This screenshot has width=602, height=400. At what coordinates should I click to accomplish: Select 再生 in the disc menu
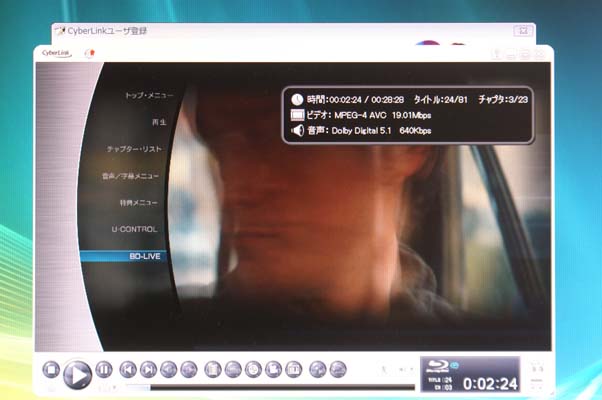pos(159,122)
